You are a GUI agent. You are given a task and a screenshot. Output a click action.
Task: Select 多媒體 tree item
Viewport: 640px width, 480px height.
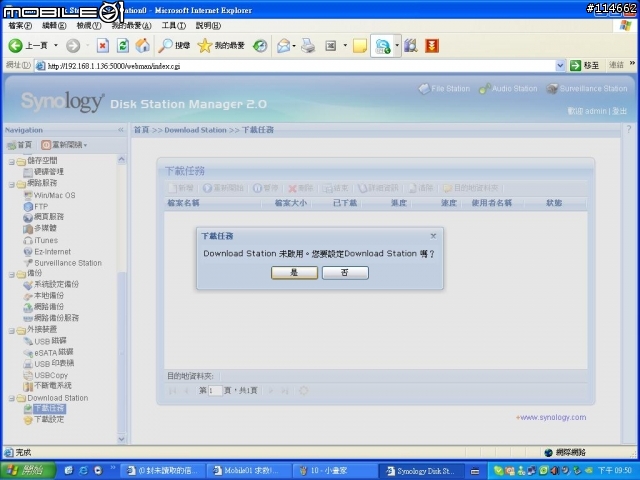[x=40, y=228]
